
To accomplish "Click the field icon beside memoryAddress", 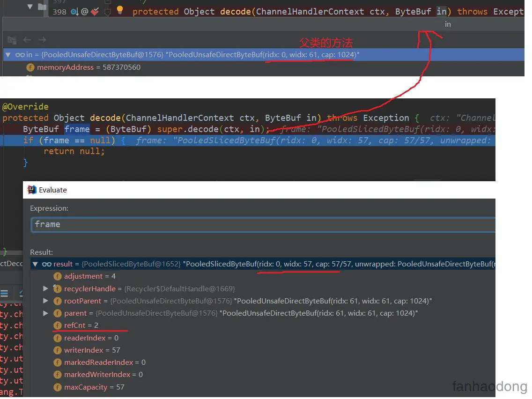I will [30, 67].
